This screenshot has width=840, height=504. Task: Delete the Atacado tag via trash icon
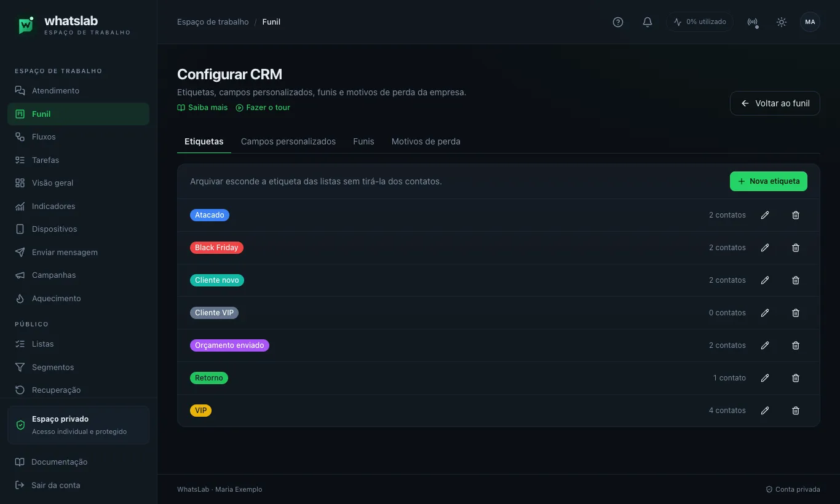[796, 215]
